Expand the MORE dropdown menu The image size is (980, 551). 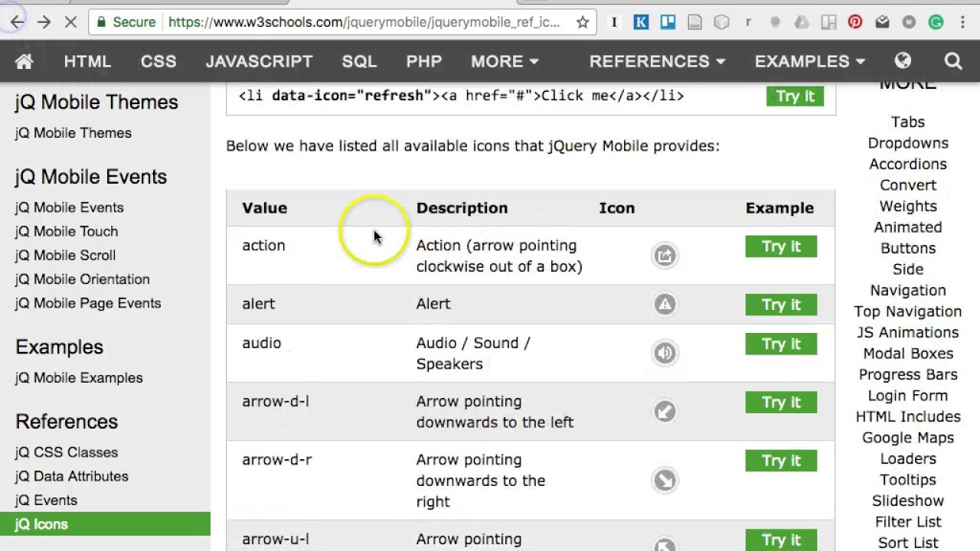[505, 61]
